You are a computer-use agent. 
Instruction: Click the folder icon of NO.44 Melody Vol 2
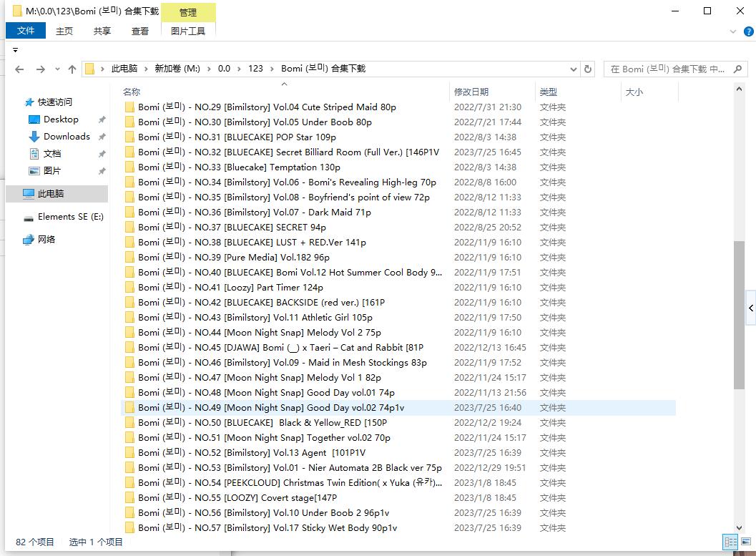tap(129, 332)
